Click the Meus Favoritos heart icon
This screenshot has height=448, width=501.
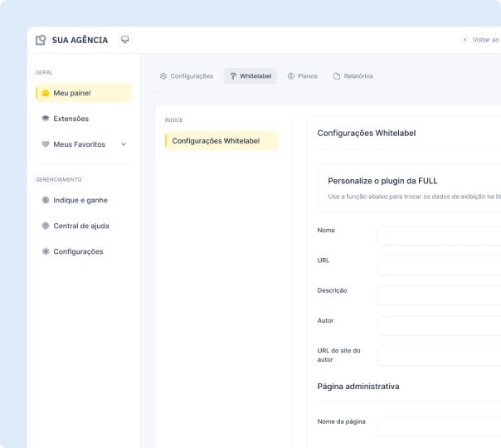tap(46, 144)
